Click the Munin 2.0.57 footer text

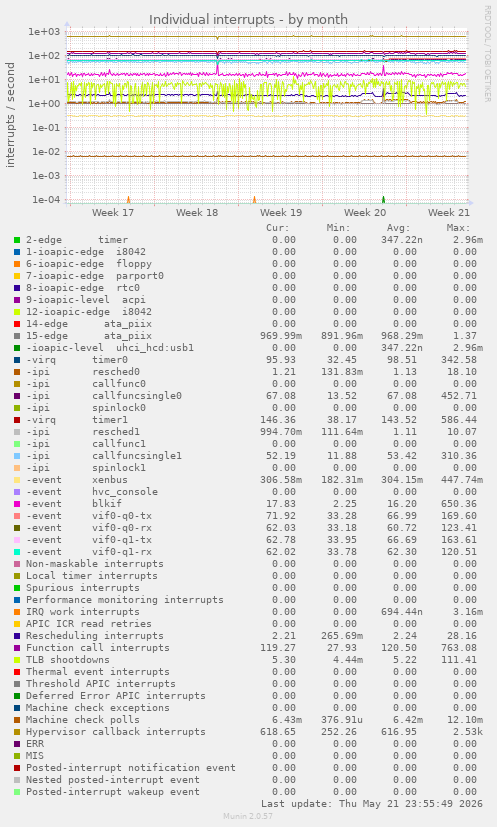pos(248,816)
